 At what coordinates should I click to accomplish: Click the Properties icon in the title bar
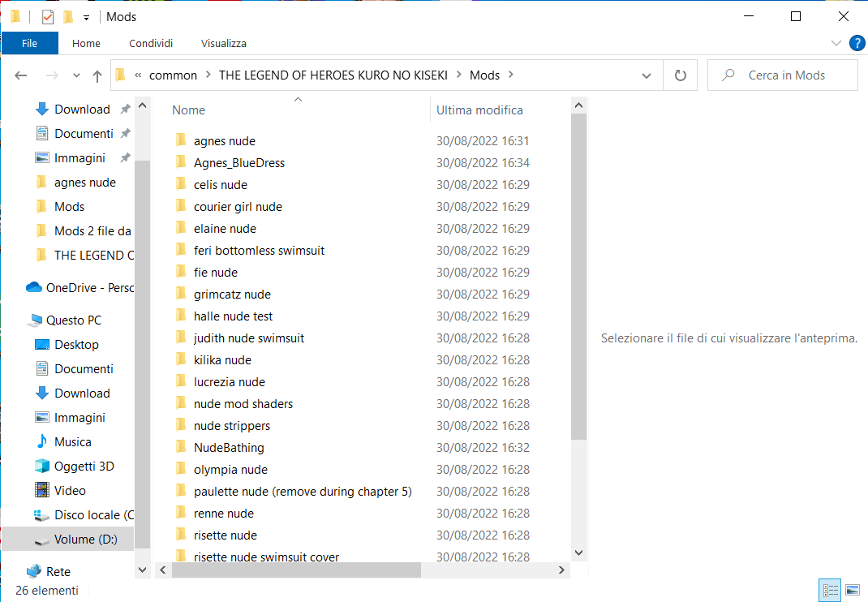pos(48,17)
